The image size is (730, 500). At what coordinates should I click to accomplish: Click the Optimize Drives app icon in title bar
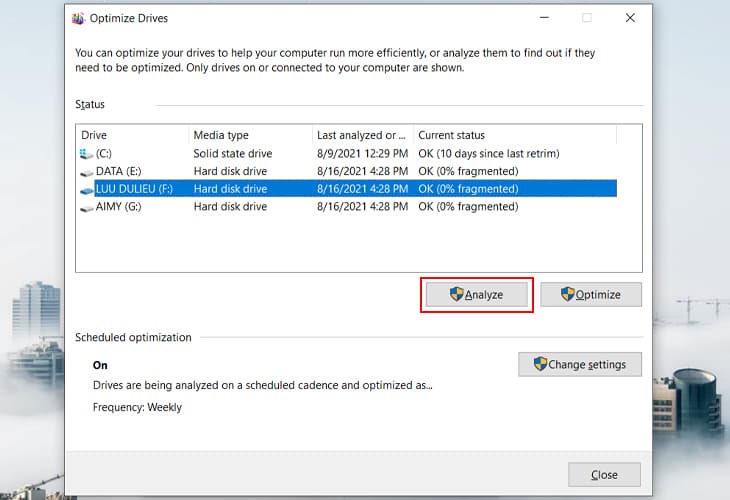[77, 18]
